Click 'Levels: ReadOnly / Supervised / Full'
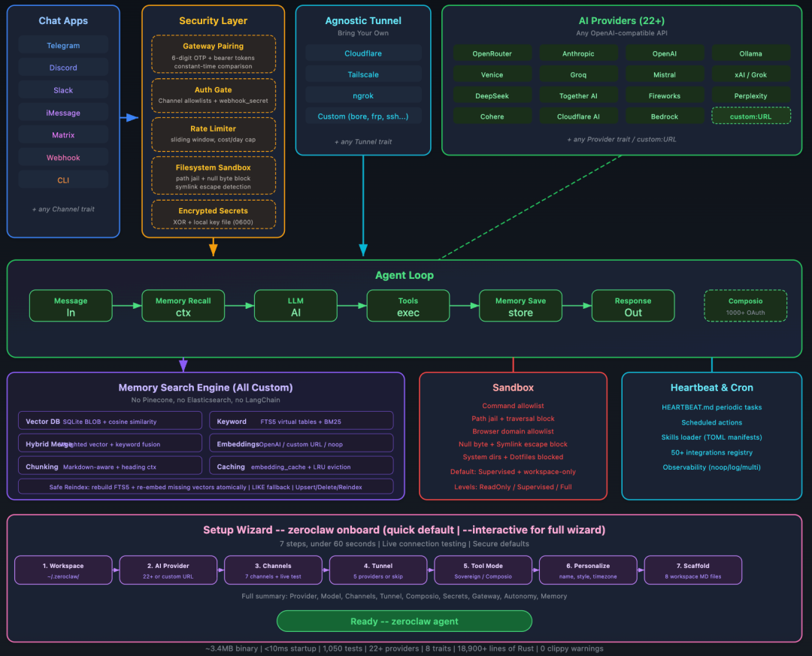 click(513, 487)
